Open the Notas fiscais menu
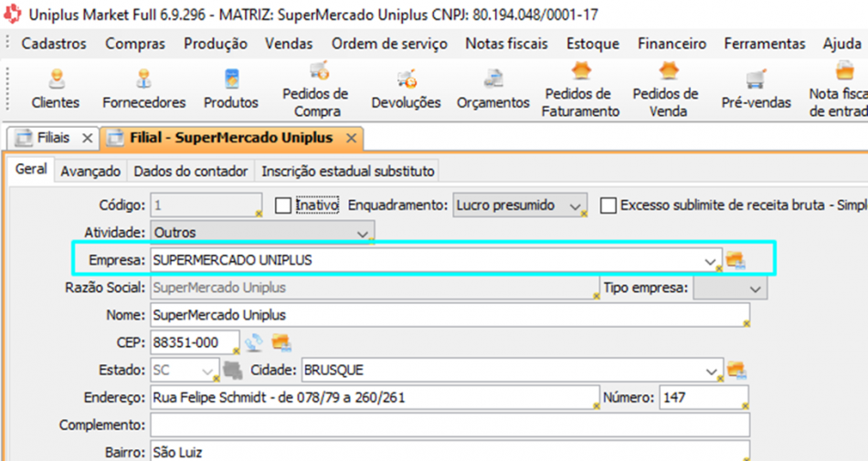The height and width of the screenshot is (461, 868). click(x=506, y=44)
